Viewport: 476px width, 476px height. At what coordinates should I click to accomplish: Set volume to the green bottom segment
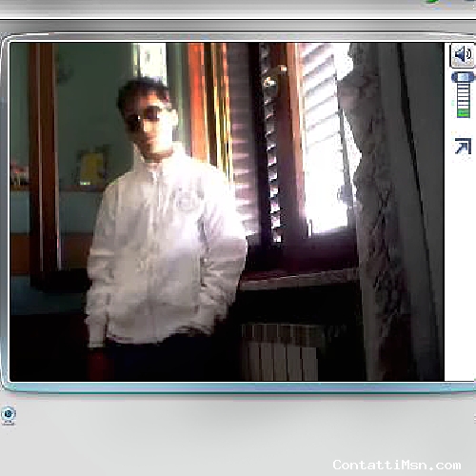tap(464, 112)
